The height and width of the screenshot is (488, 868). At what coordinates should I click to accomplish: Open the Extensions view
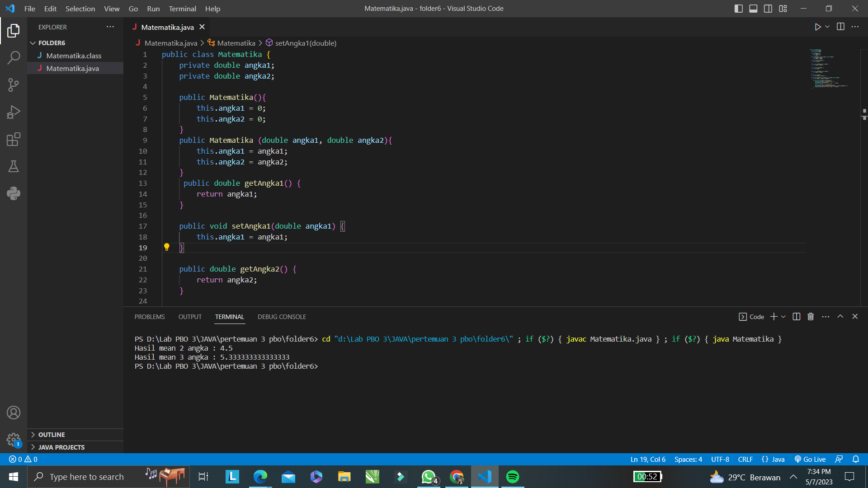click(14, 139)
